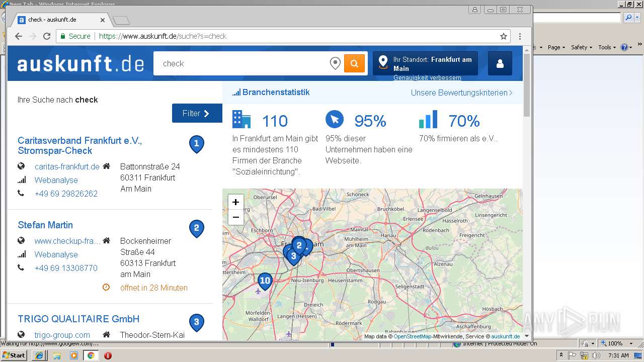This screenshot has height=362, width=644.
Task: Select map pin number 10
Action: [x=265, y=282]
